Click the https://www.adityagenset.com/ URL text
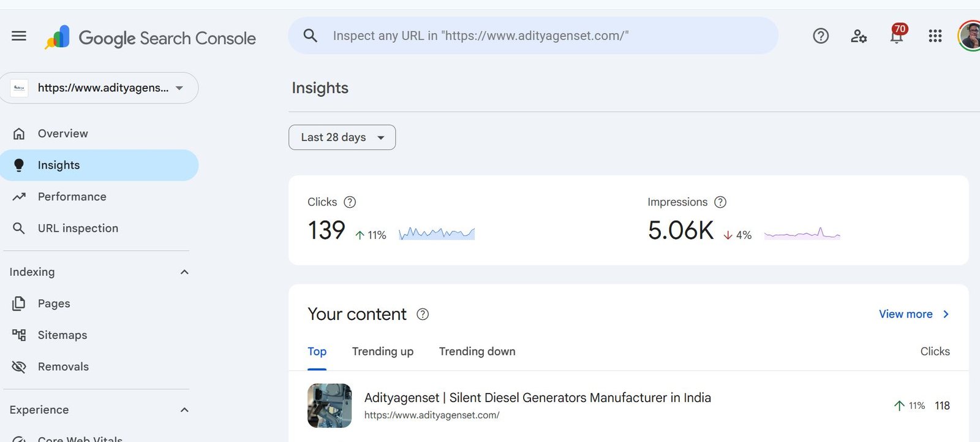 pyautogui.click(x=432, y=415)
